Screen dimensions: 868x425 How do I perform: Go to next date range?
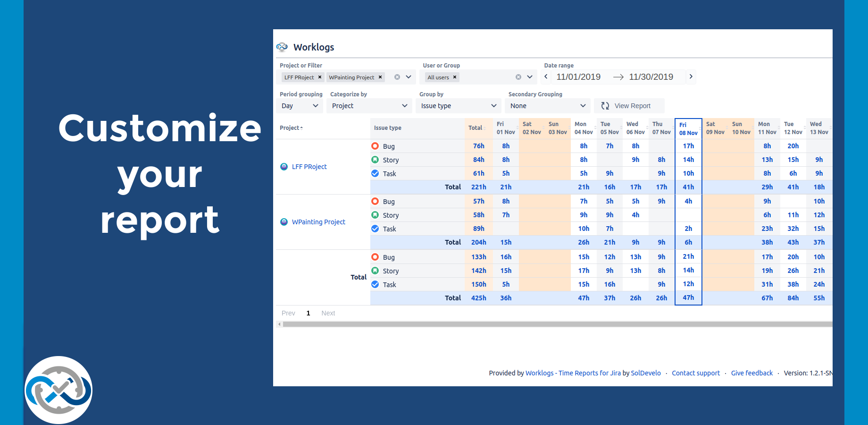(x=691, y=76)
